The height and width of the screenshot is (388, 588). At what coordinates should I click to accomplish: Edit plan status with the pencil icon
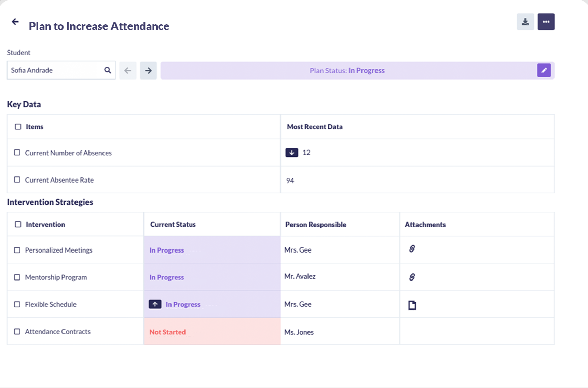[544, 71]
